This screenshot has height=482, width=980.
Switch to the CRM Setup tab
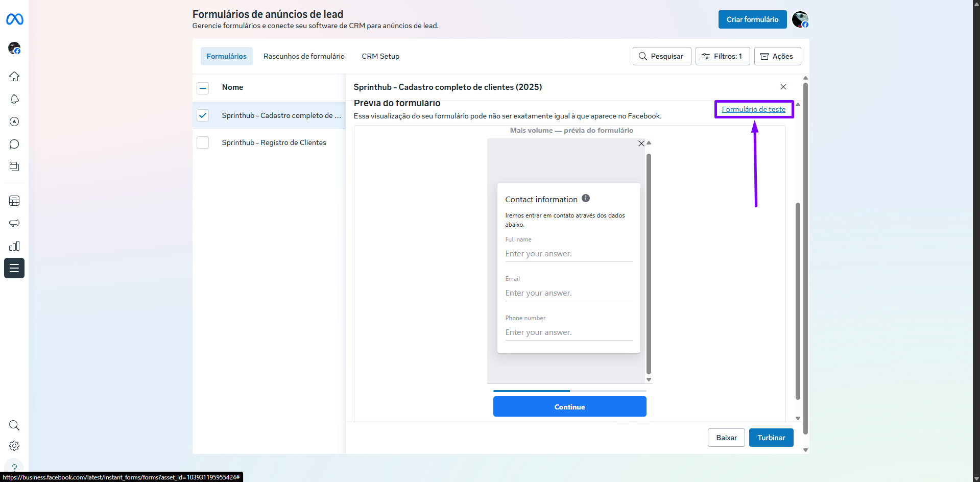tap(380, 56)
